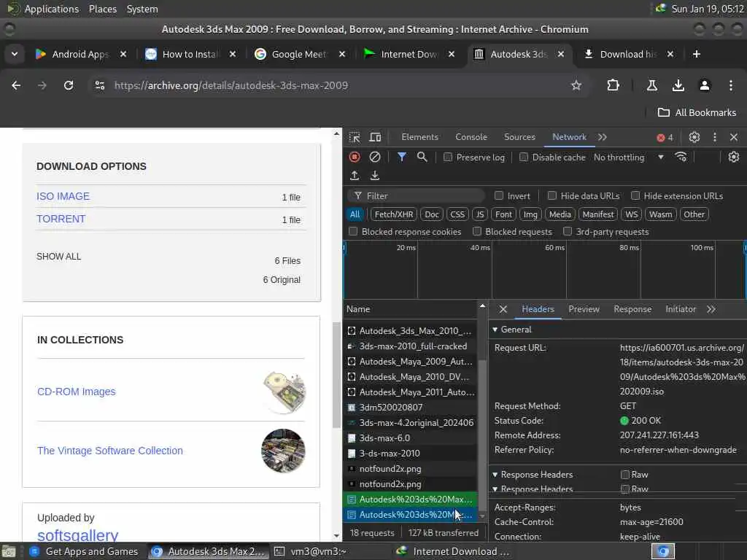
Task: Open the Preview tab of request
Action: click(x=584, y=309)
